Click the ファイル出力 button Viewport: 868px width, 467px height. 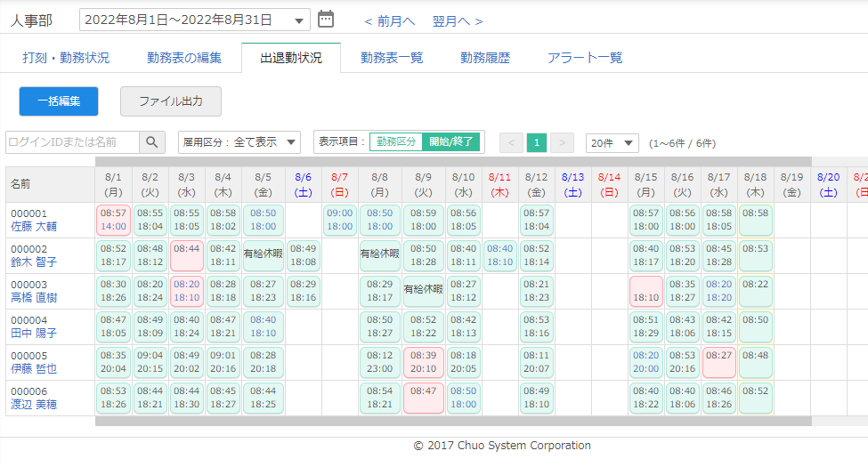tap(171, 101)
